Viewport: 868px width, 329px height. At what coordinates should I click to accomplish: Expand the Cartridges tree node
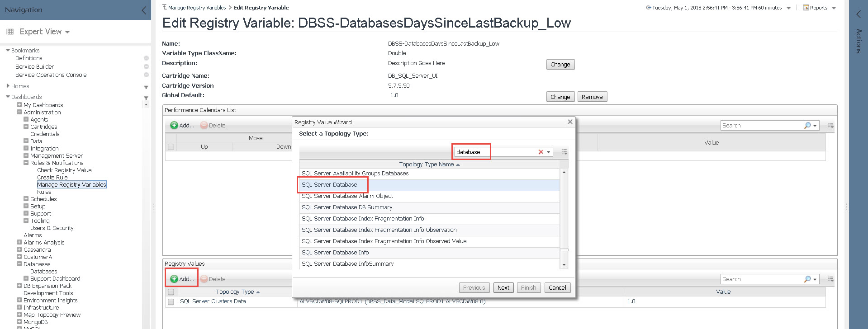click(x=26, y=127)
